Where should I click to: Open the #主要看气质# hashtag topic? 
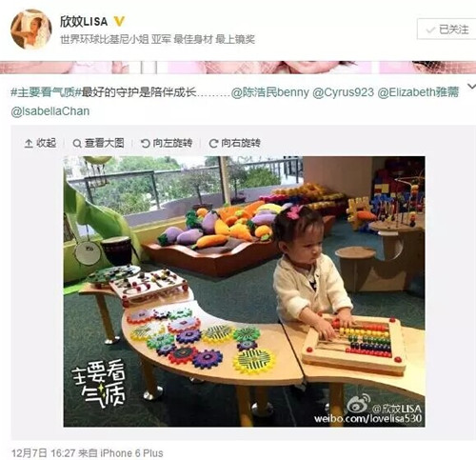(x=47, y=92)
